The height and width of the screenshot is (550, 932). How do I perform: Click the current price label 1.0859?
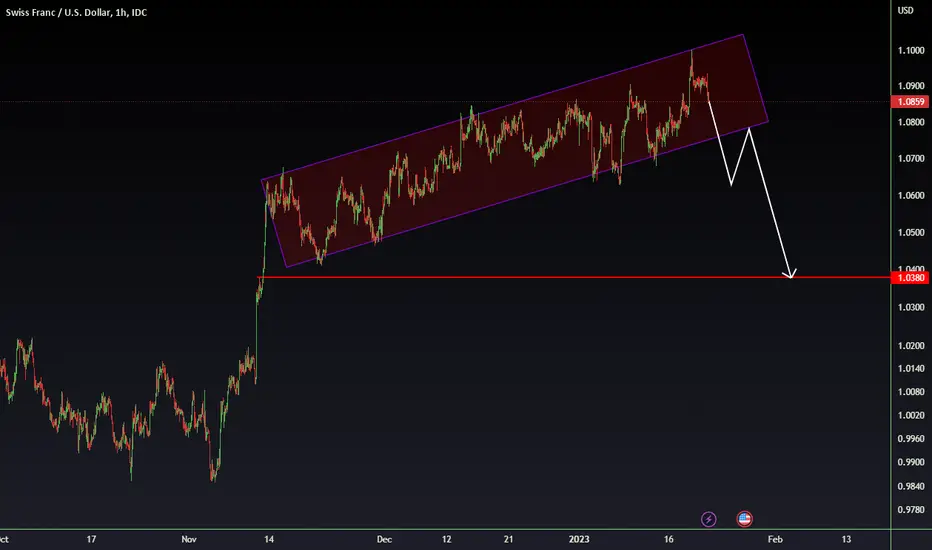tap(910, 102)
